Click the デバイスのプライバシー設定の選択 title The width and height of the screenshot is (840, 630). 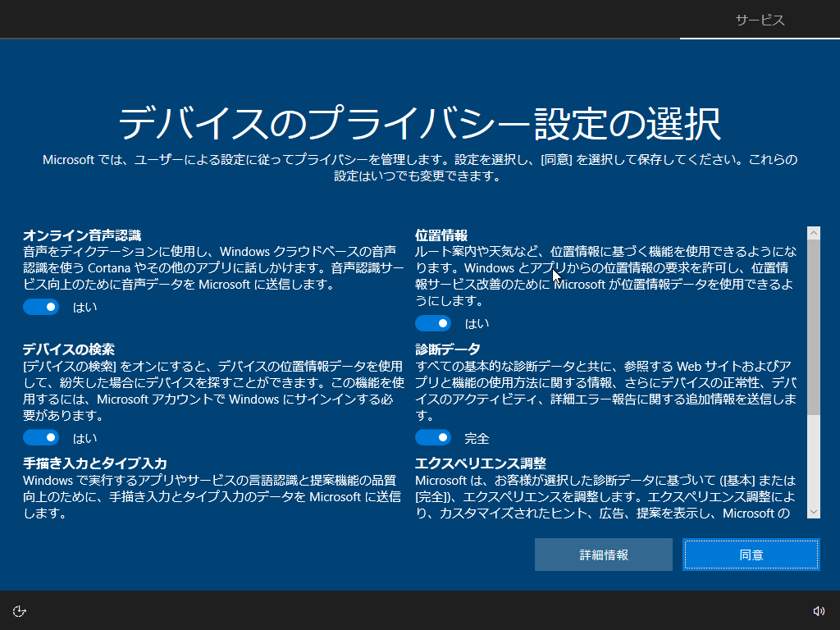click(419, 123)
